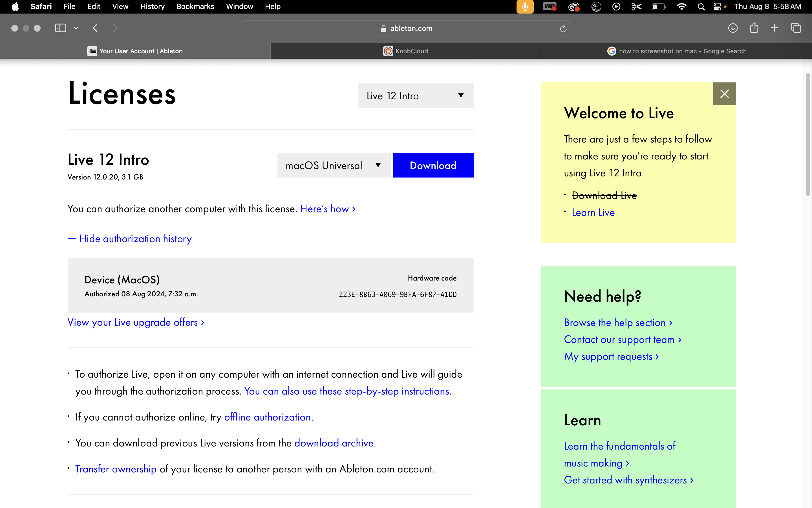Click the Learn Live link

[593, 212]
